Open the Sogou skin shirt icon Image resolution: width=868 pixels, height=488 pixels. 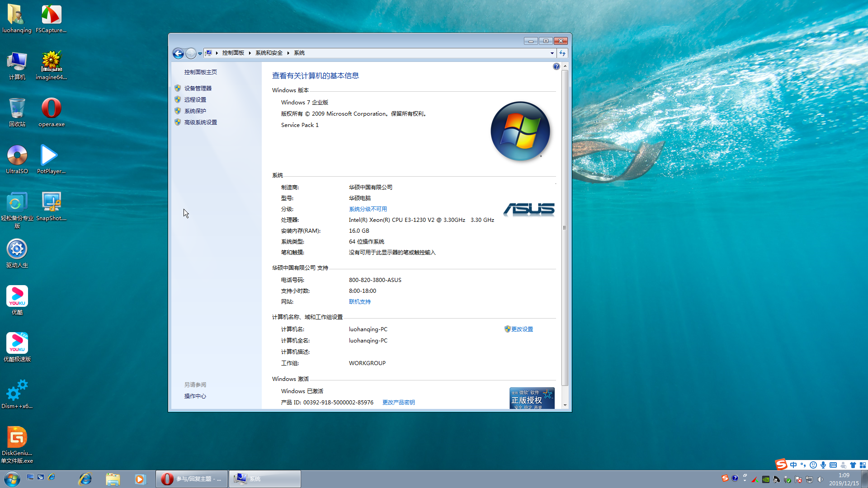click(853, 465)
